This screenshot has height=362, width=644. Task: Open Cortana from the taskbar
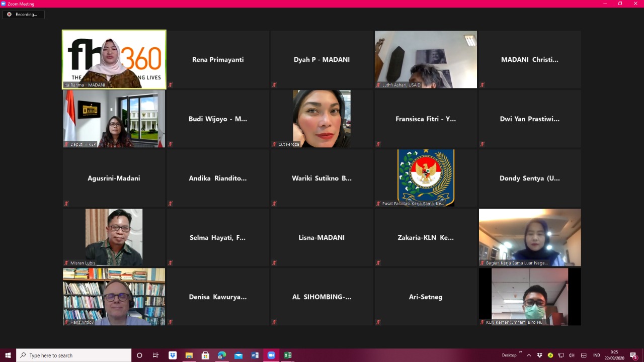pos(140,355)
